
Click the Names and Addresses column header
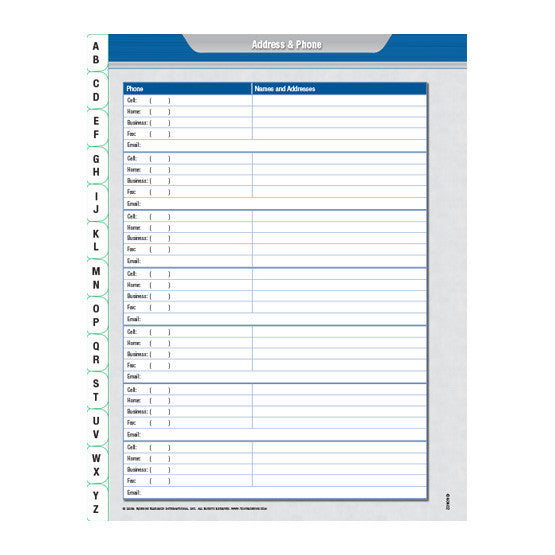(x=339, y=88)
